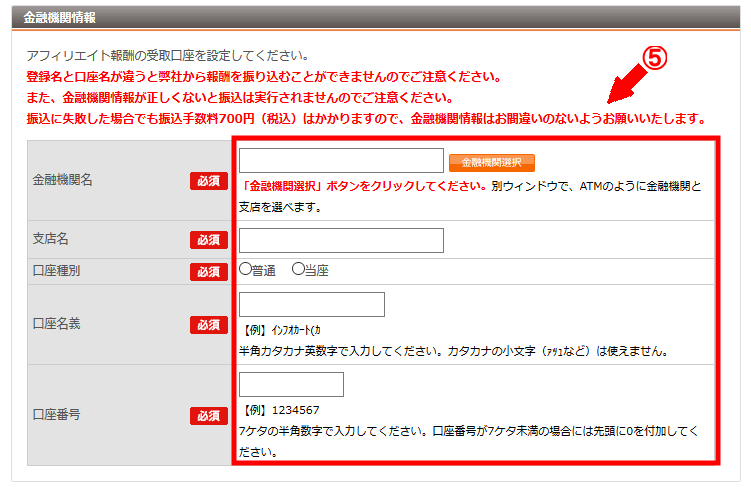
Task: Select the 当座 account type radio
Action: pos(298,269)
